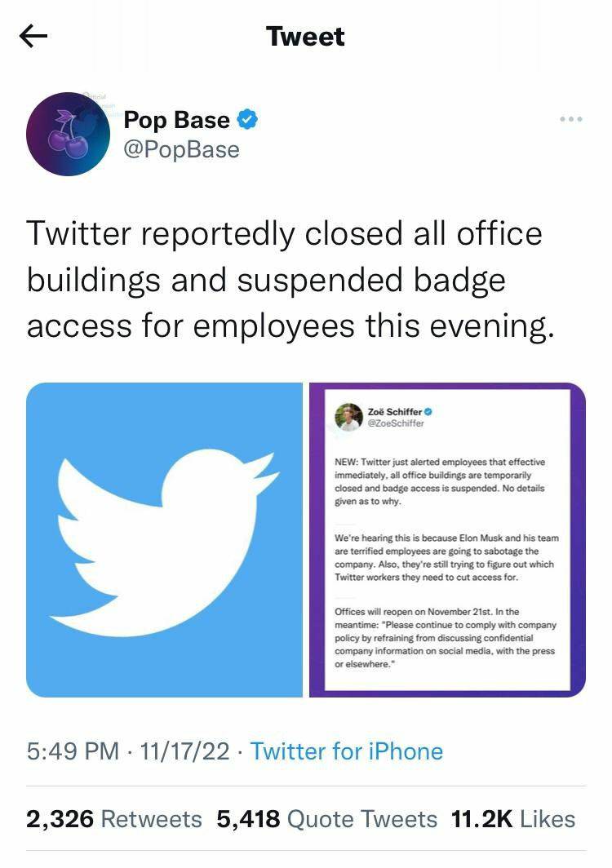The height and width of the screenshot is (868, 612).
Task: Click the 11/17/22 date
Action: pos(184,751)
